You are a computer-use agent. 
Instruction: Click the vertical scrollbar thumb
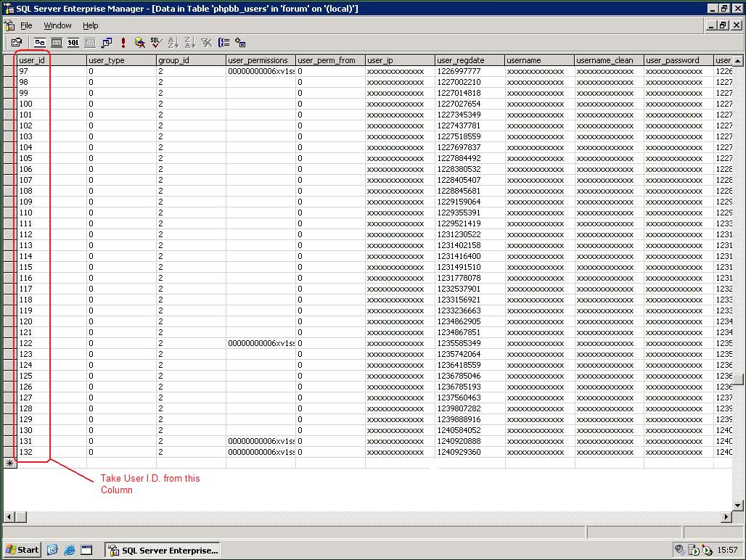[x=738, y=379]
